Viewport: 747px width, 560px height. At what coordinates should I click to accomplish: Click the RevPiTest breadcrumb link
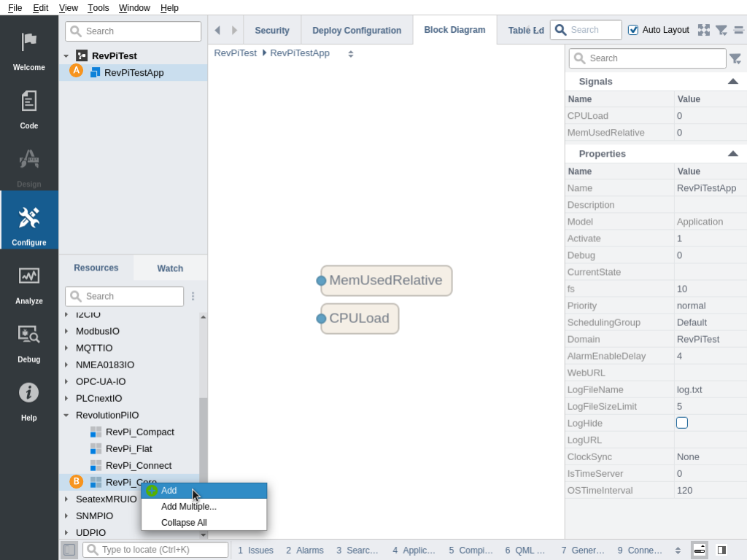pyautogui.click(x=235, y=53)
